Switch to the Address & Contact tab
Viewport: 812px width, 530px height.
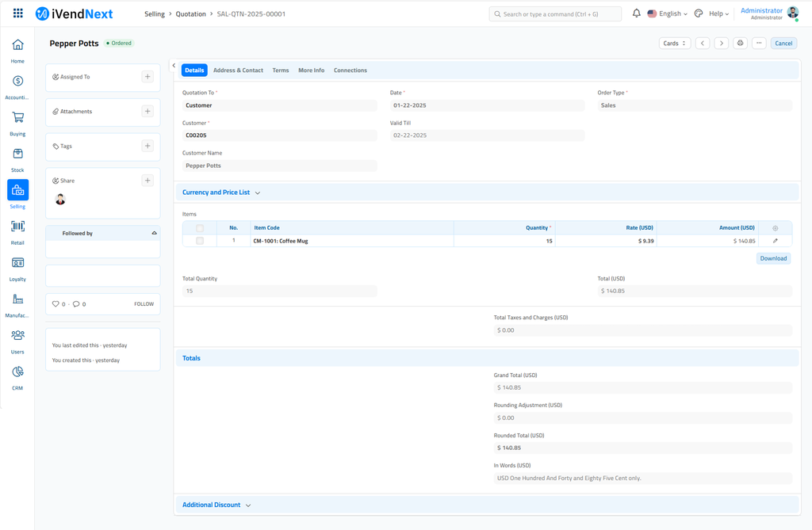coord(238,71)
